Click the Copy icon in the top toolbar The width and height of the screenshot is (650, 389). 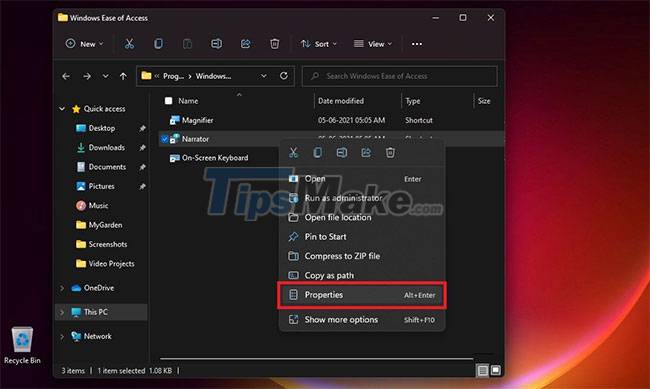(158, 44)
